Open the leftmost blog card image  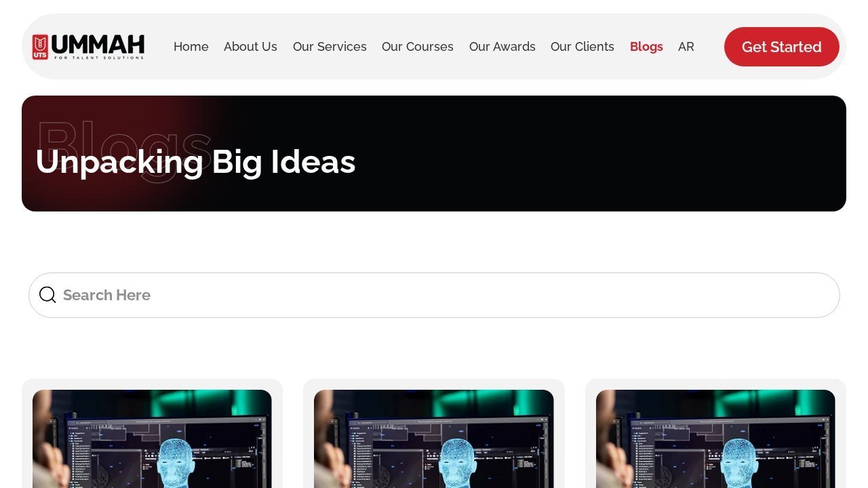tap(152, 439)
